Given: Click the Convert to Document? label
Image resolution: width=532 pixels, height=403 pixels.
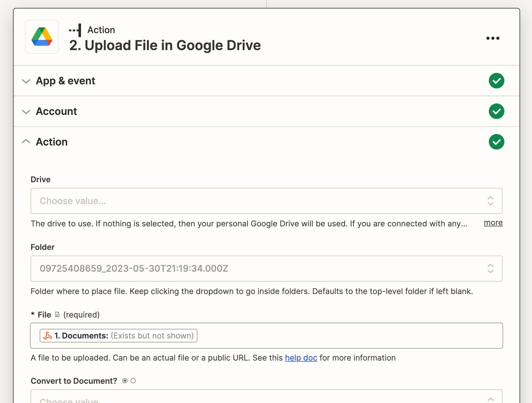Looking at the screenshot, I should (x=74, y=381).
